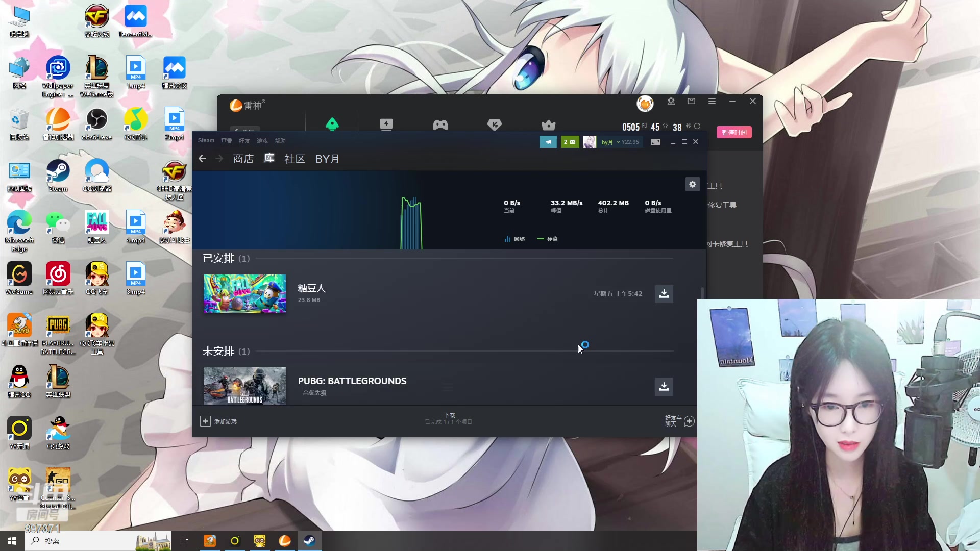The image size is (980, 551).
Task: Open the BY月 profile tab
Action: tap(327, 159)
